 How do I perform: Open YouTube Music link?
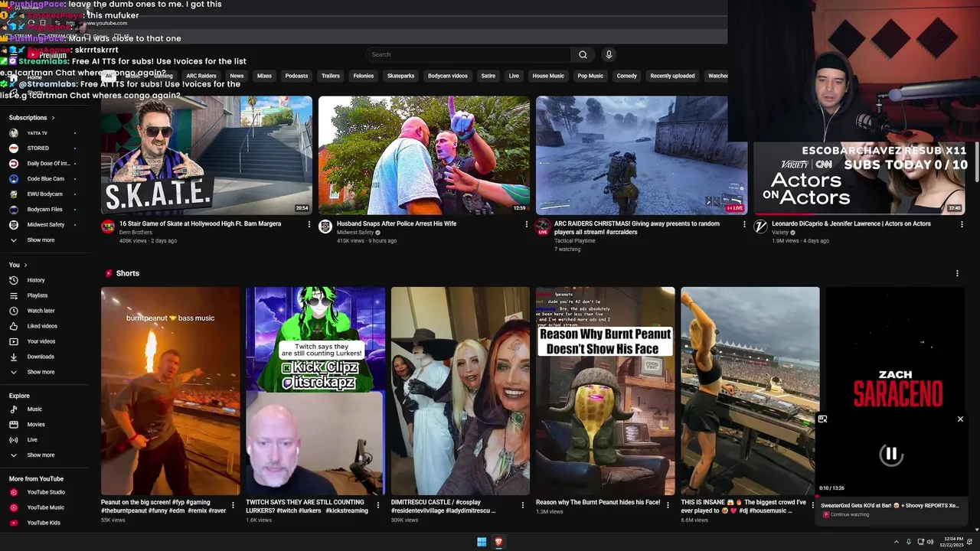45,507
